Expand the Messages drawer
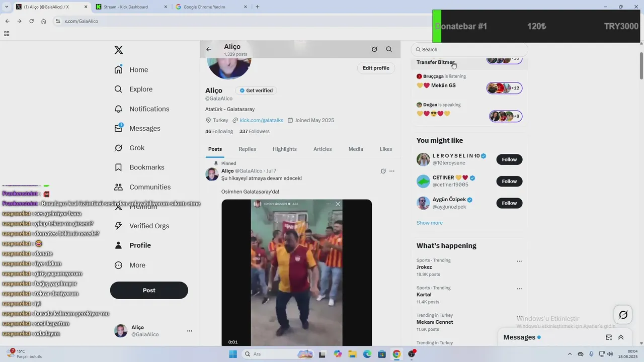This screenshot has width=644, height=362. (x=621, y=337)
